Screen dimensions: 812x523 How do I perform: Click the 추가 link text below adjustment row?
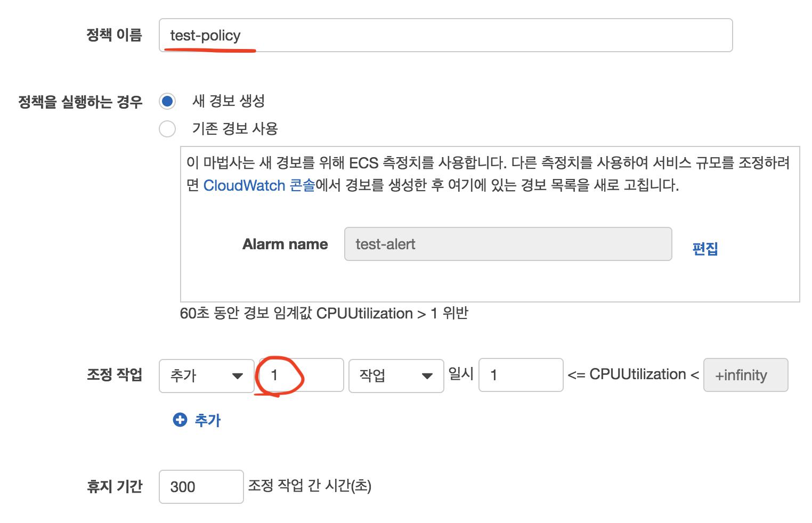click(208, 420)
